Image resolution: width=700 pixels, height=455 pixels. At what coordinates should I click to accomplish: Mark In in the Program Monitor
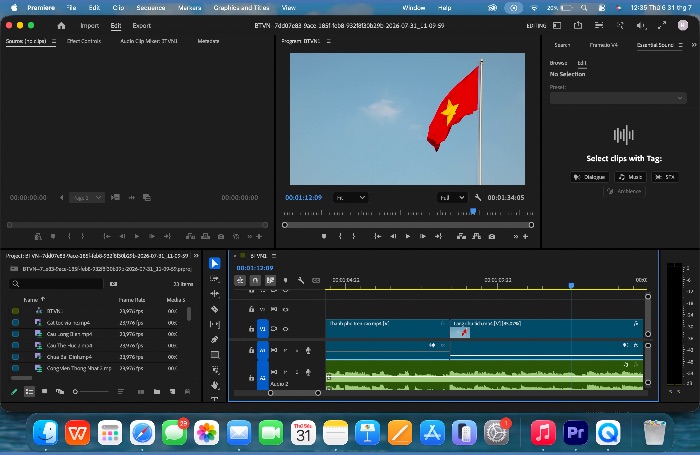pos(340,236)
